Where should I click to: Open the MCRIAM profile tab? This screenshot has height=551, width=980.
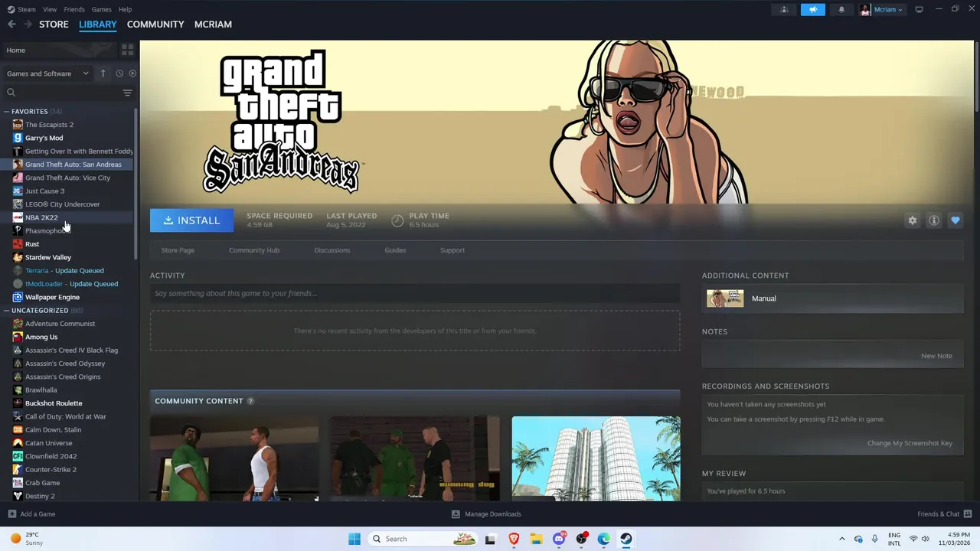[213, 24]
